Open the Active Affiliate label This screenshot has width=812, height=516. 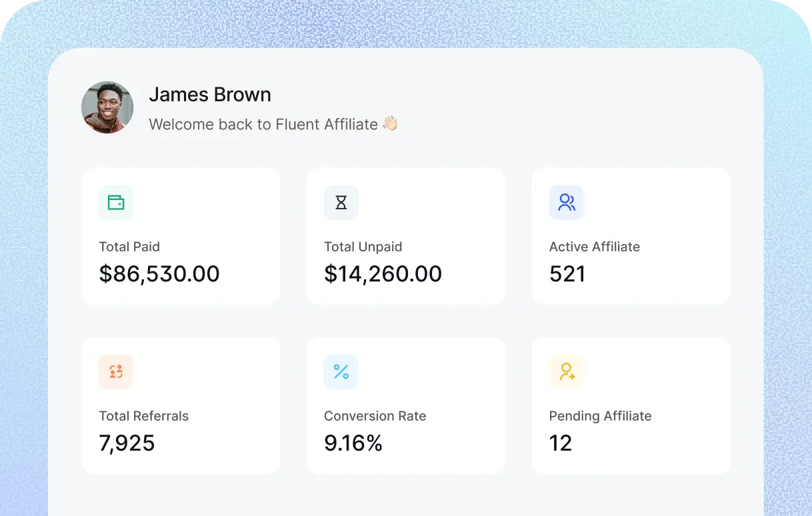point(594,247)
